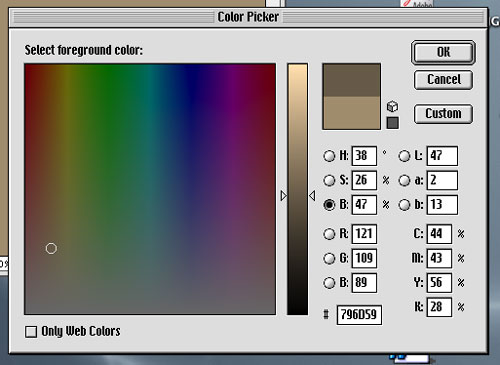Select the L lightness radio button
The height and width of the screenshot is (365, 500).
(x=404, y=156)
